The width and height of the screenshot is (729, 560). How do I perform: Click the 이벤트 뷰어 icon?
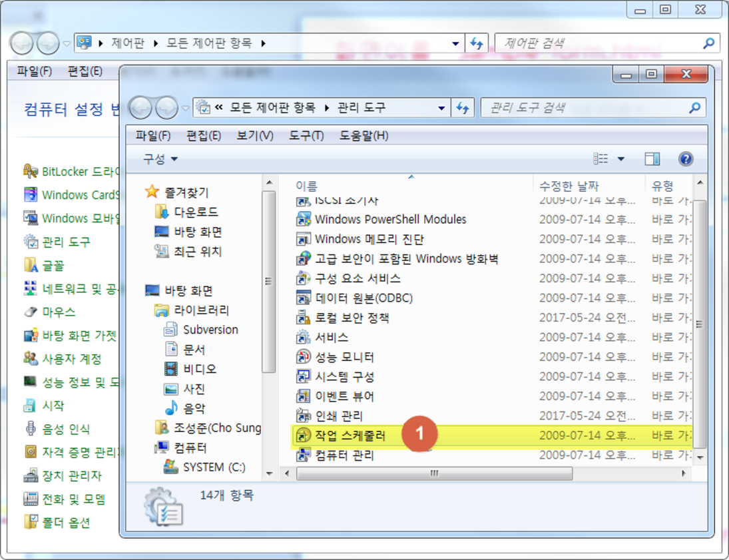point(304,396)
